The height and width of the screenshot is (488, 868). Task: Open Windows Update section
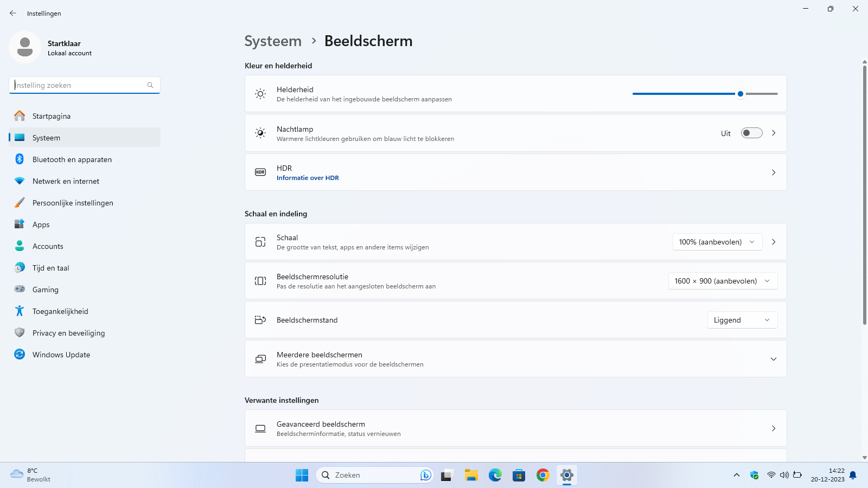tap(61, 355)
